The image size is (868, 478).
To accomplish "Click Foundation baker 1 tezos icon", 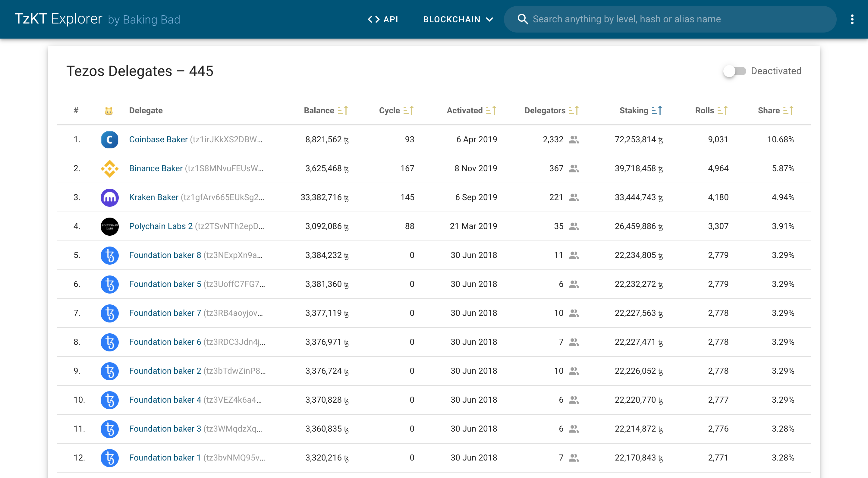I will pyautogui.click(x=109, y=458).
